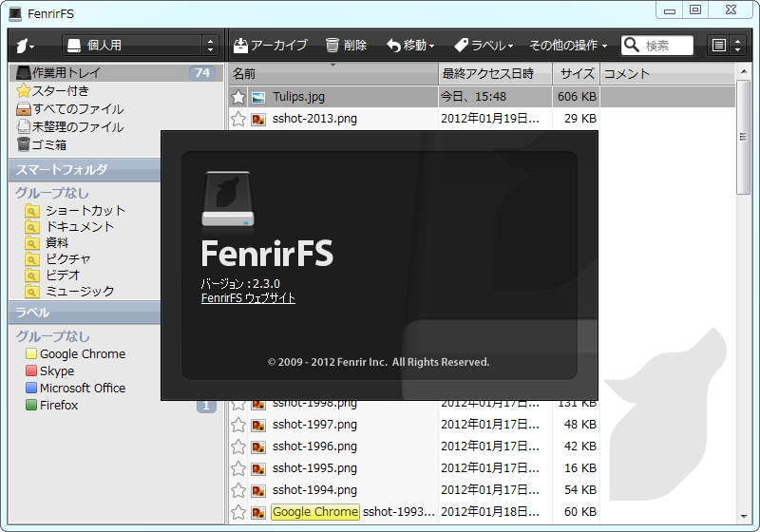
Task: Click the search magnifier icon
Action: 631,45
